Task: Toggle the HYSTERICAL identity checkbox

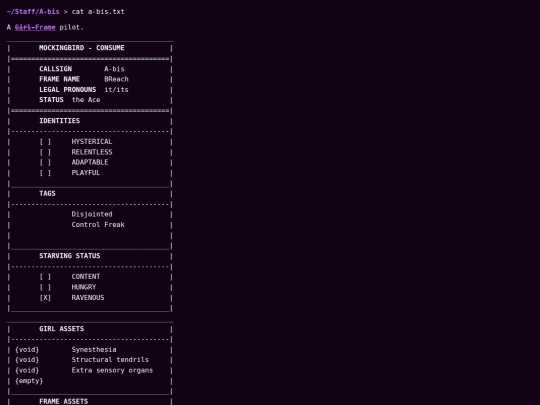Action: (x=45, y=142)
